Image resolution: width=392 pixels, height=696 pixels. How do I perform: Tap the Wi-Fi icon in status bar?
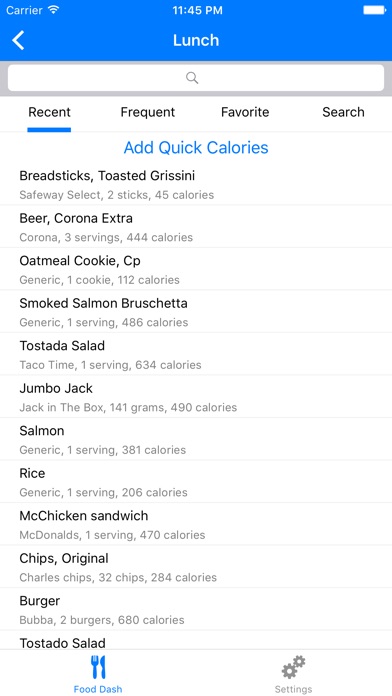click(54, 10)
